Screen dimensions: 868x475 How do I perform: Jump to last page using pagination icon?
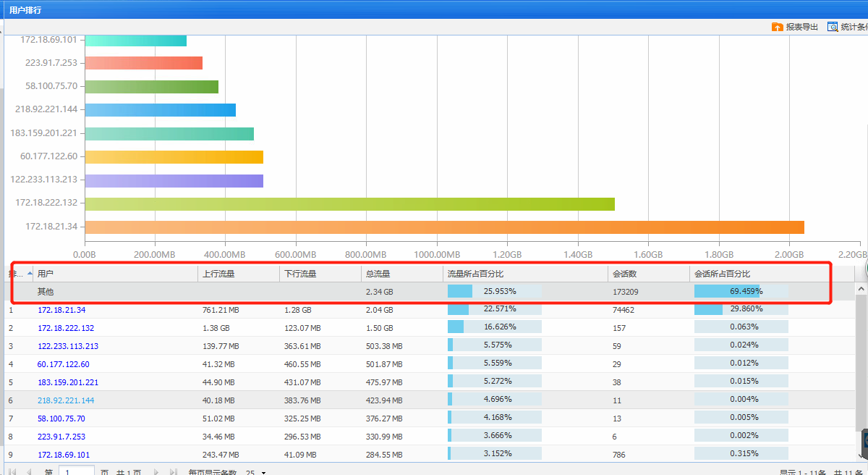click(x=173, y=472)
